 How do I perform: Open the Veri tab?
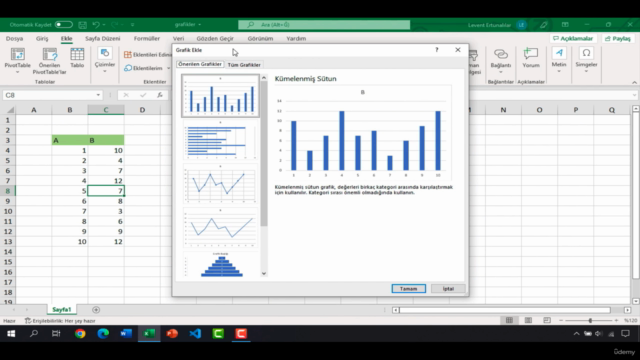178,38
